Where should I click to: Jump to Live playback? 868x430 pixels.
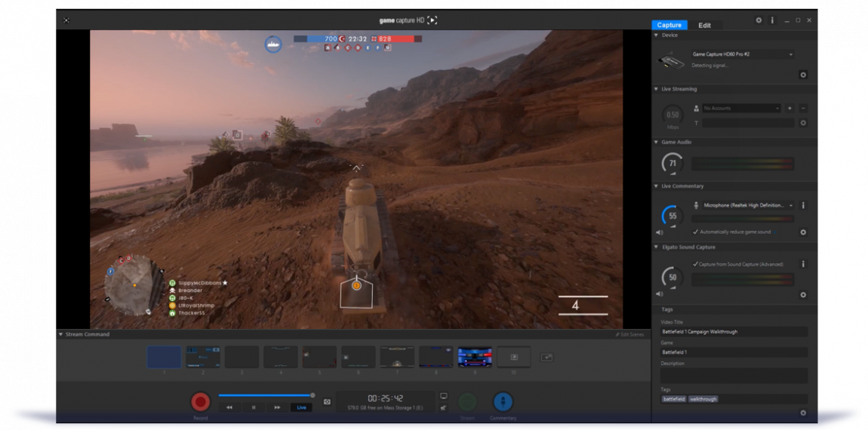pyautogui.click(x=302, y=407)
